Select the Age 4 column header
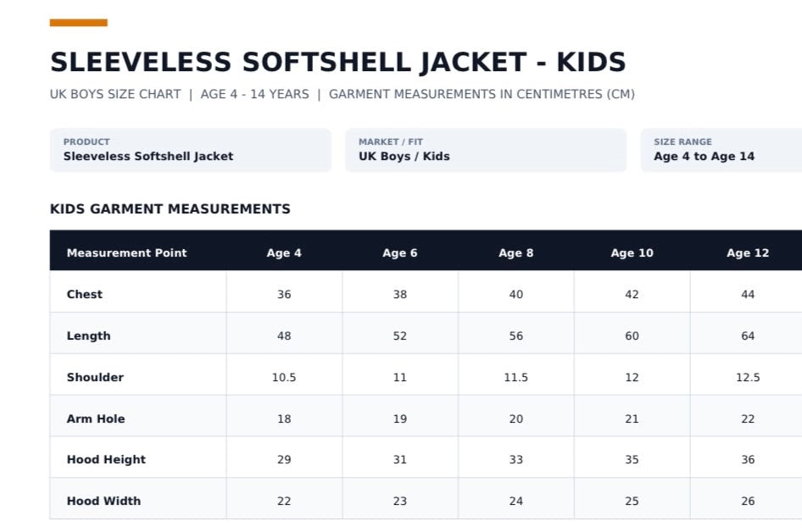The image size is (802, 532). [284, 252]
